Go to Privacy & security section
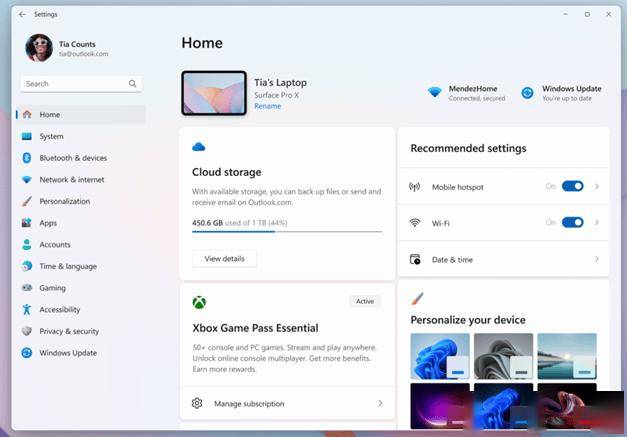Screen dimensions: 627x437 (x=69, y=331)
